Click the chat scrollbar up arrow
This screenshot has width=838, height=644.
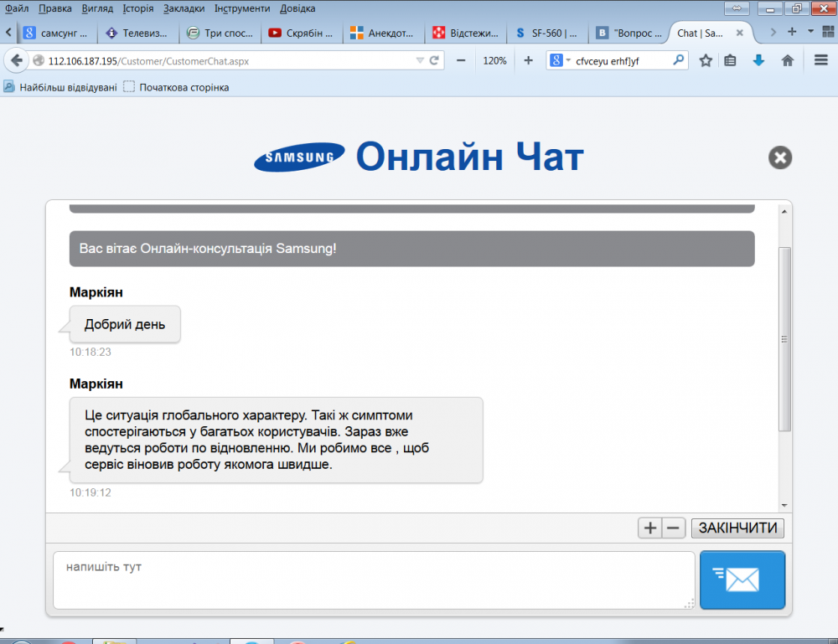784,212
